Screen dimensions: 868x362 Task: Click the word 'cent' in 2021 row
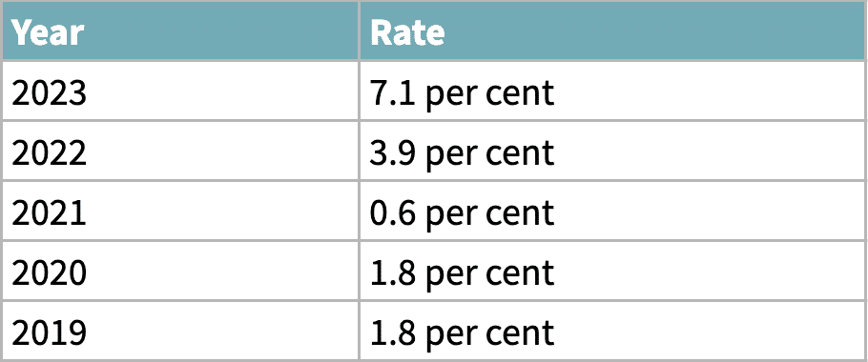point(520,213)
